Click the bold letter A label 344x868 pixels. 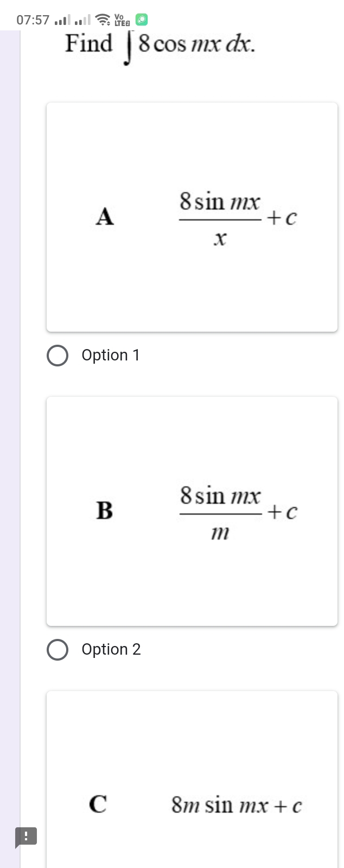(x=105, y=216)
